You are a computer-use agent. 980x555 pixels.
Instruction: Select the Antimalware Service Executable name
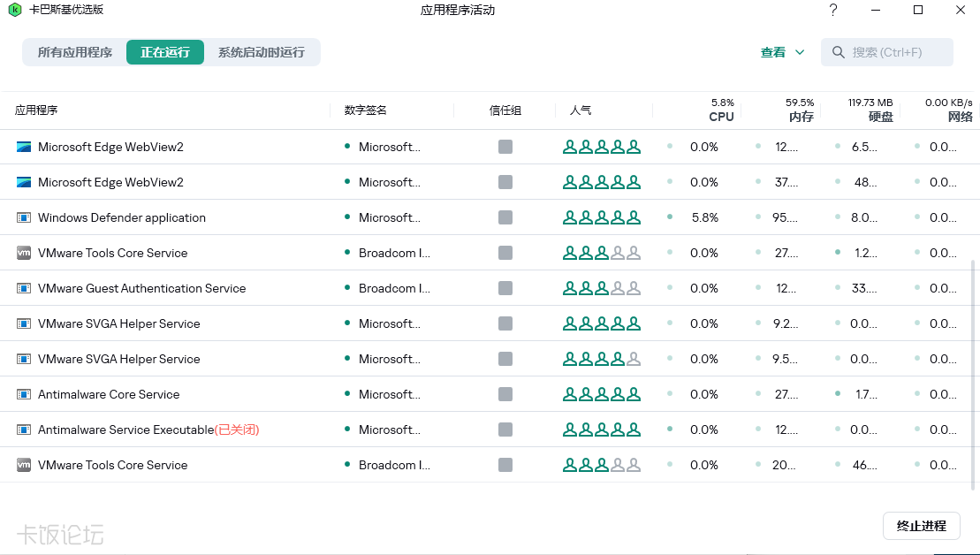126,430
